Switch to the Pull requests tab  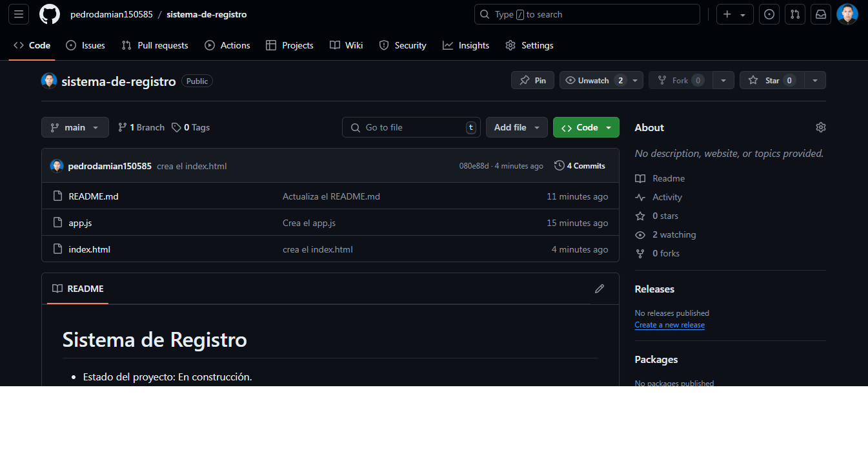click(x=155, y=45)
